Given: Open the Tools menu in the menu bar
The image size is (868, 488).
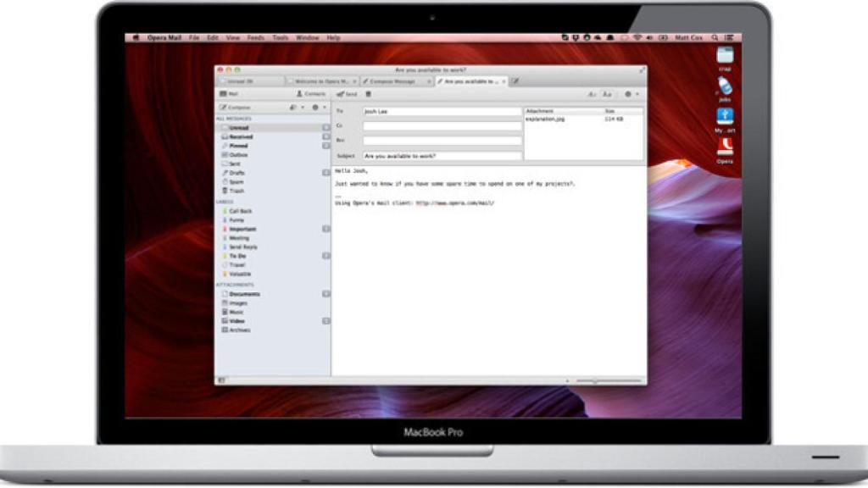Looking at the screenshot, I should 280,37.
